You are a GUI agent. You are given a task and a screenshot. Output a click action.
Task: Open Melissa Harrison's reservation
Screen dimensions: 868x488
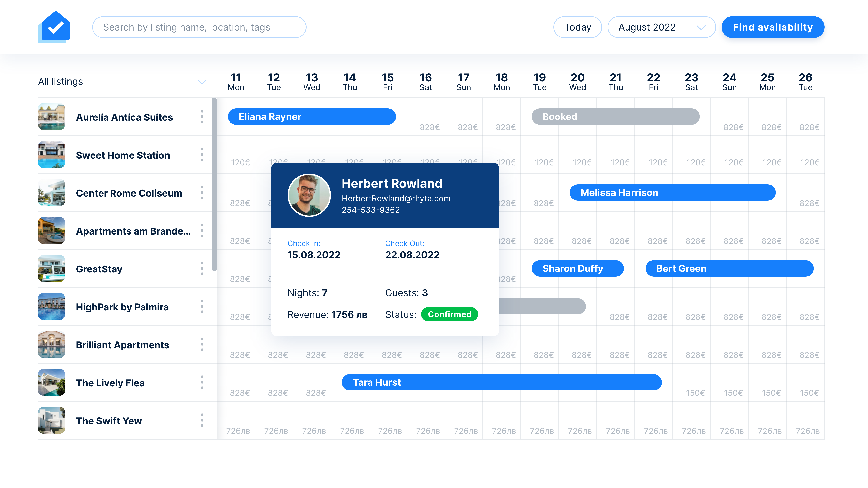[672, 192]
